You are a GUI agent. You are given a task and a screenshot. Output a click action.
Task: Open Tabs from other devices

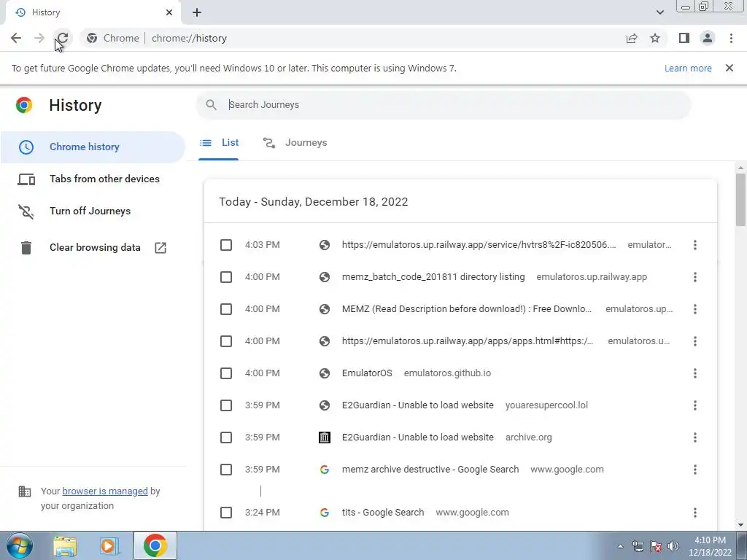pyautogui.click(x=93, y=179)
